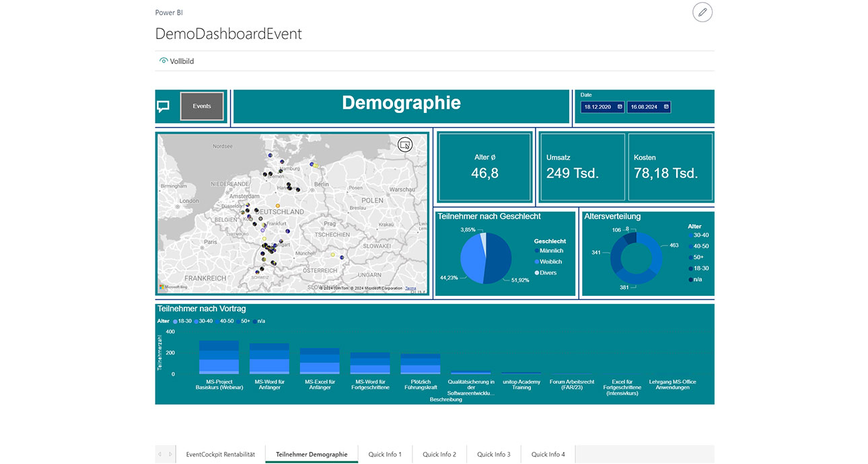Click the pencil edit icon at top right
Image resolution: width=868 pixels, height=464 pixels.
tap(702, 12)
